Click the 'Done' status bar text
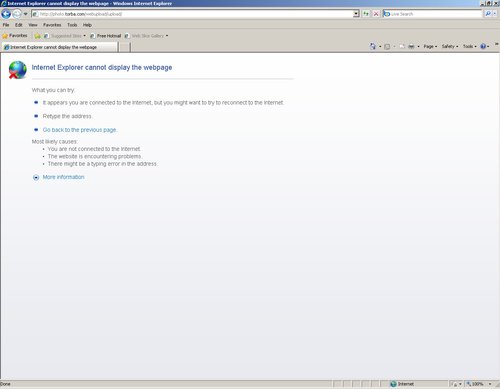Image resolution: width=500 pixels, height=389 pixels. point(5,384)
